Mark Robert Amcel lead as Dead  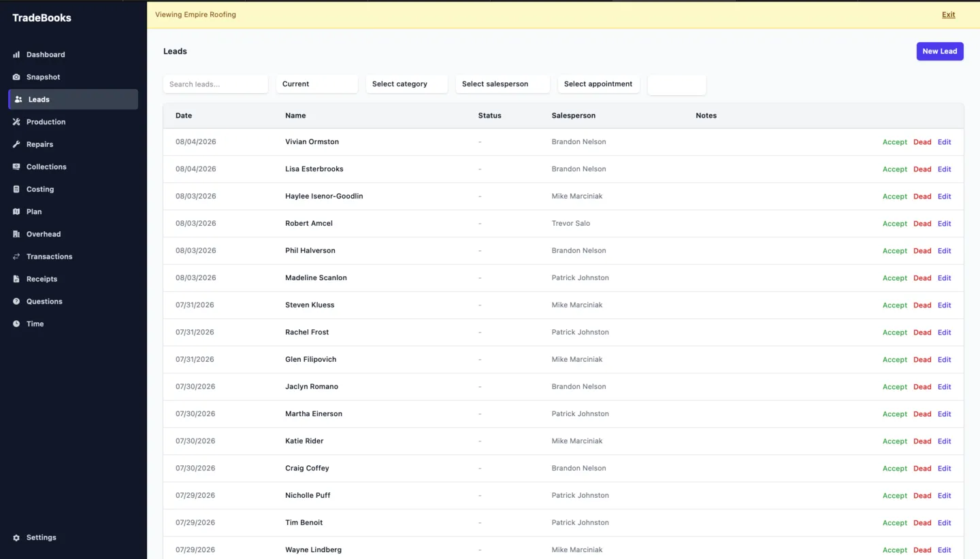click(922, 224)
